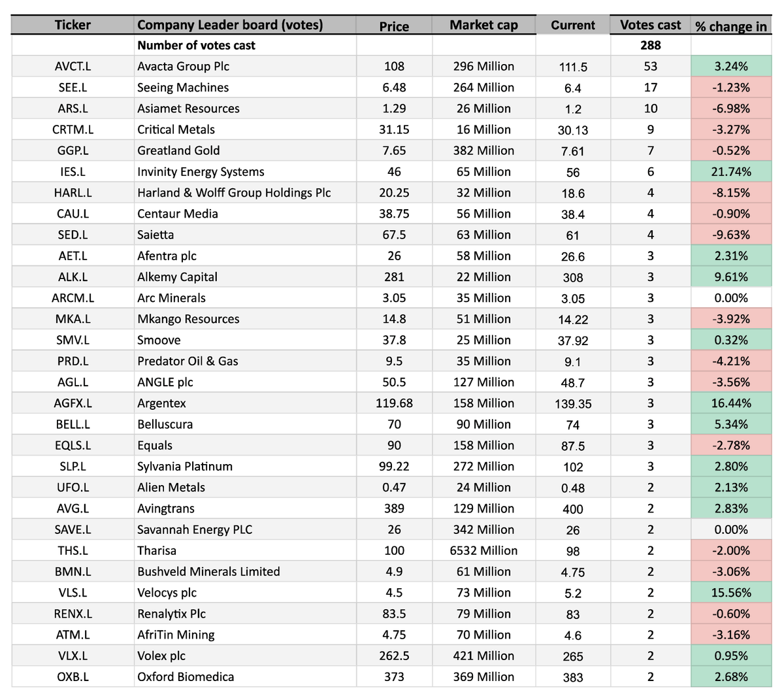Screen dimensions: 784x700
Task: Click the Market cap column header
Action: pos(483,25)
